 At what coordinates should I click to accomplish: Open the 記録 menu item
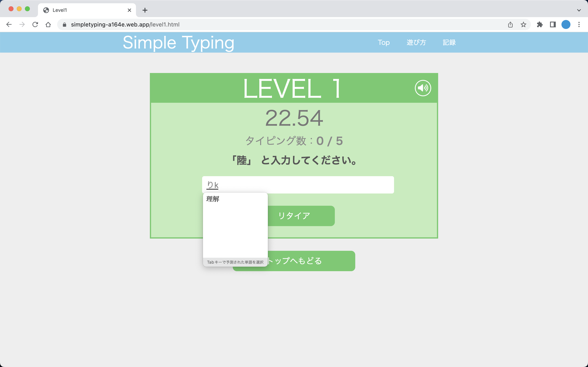point(449,42)
